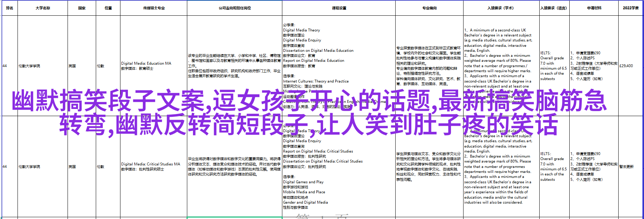Click the IELTS requirement cell in the Education MA row
The width and height of the screenshot is (644, 219).
click(x=553, y=66)
